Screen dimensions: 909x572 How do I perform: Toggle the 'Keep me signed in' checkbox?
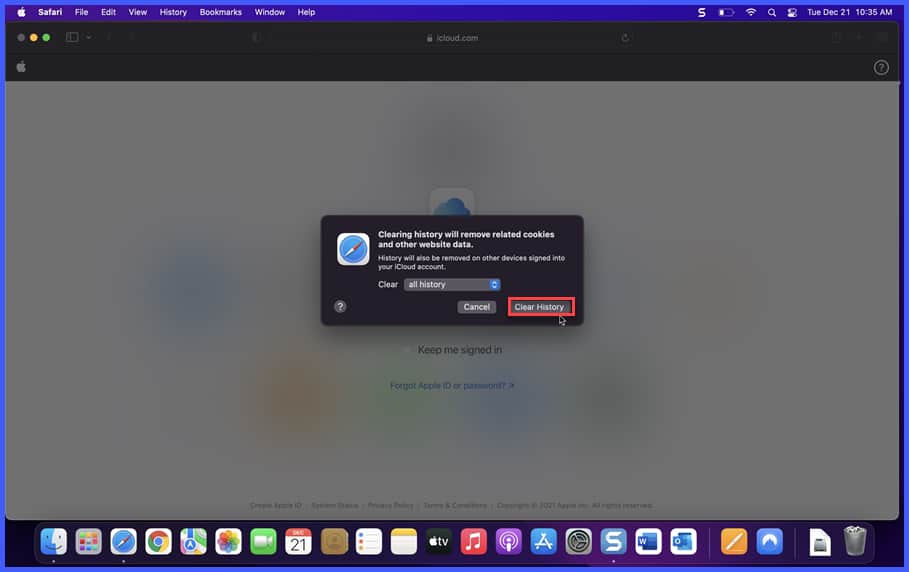(408, 350)
